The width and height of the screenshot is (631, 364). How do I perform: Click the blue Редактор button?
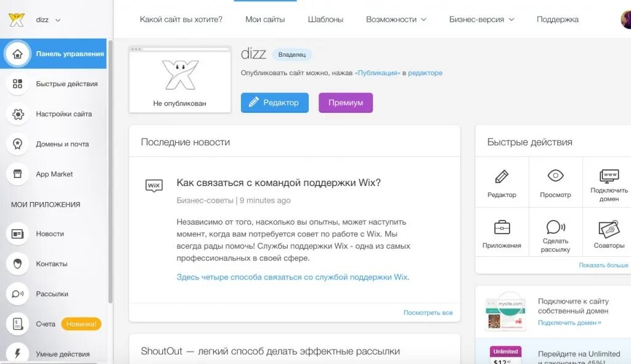274,103
